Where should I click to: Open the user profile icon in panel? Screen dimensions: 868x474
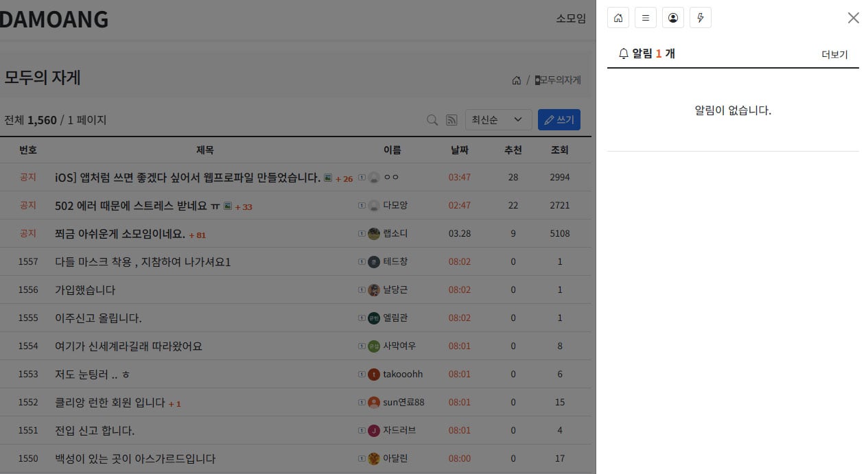click(x=673, y=18)
